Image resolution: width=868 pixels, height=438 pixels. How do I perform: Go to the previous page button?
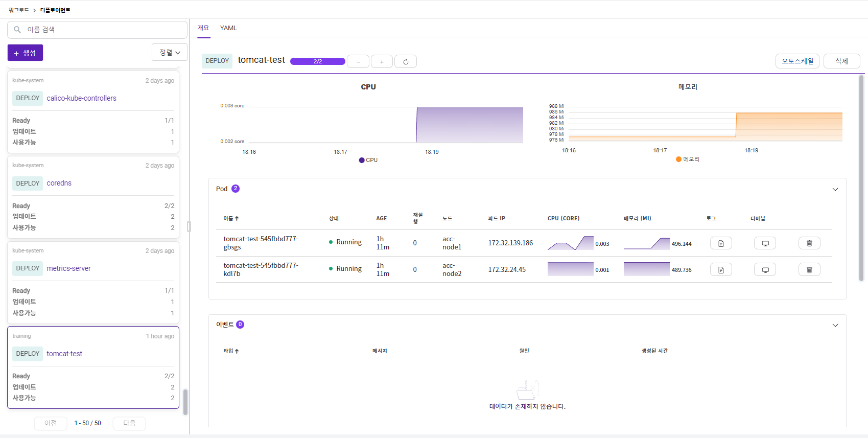pyautogui.click(x=51, y=423)
